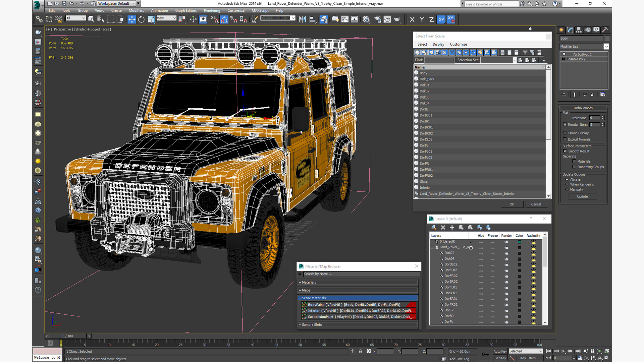Restrict transform to X axis
The image size is (644, 362).
coord(412,19)
